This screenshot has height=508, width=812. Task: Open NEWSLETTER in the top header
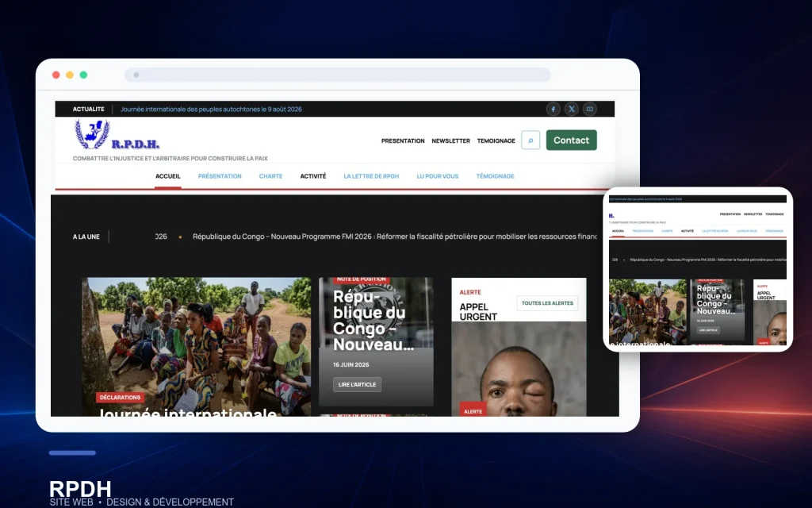[450, 141]
